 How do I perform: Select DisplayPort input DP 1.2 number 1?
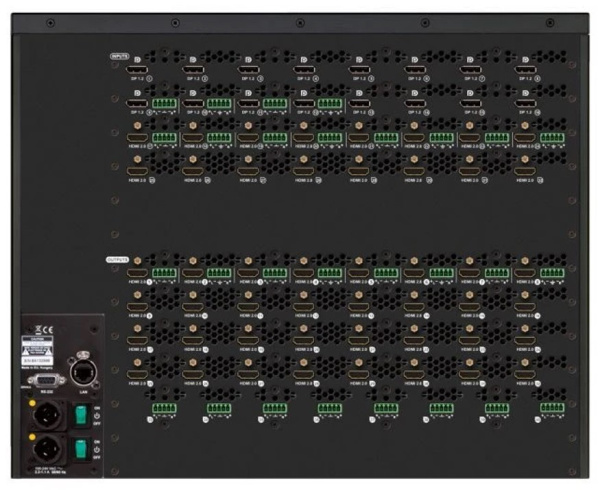point(137,70)
